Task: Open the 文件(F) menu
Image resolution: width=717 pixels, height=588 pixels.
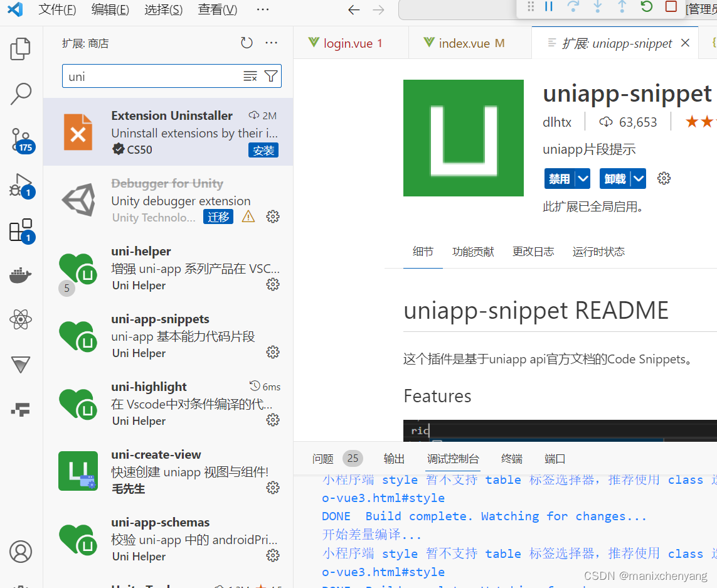Action: point(57,9)
